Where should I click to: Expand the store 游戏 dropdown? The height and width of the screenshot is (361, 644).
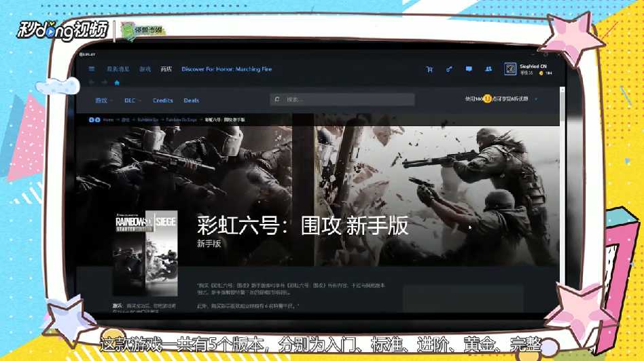click(x=104, y=100)
